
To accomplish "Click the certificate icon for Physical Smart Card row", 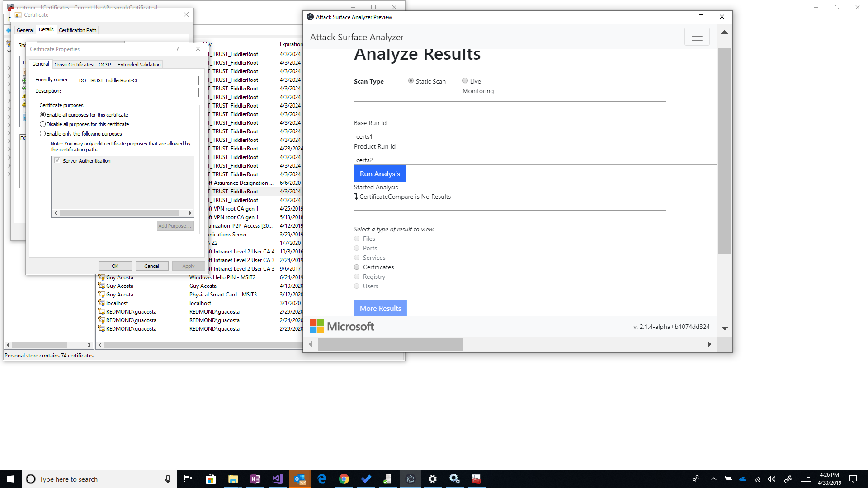I will [x=102, y=295].
